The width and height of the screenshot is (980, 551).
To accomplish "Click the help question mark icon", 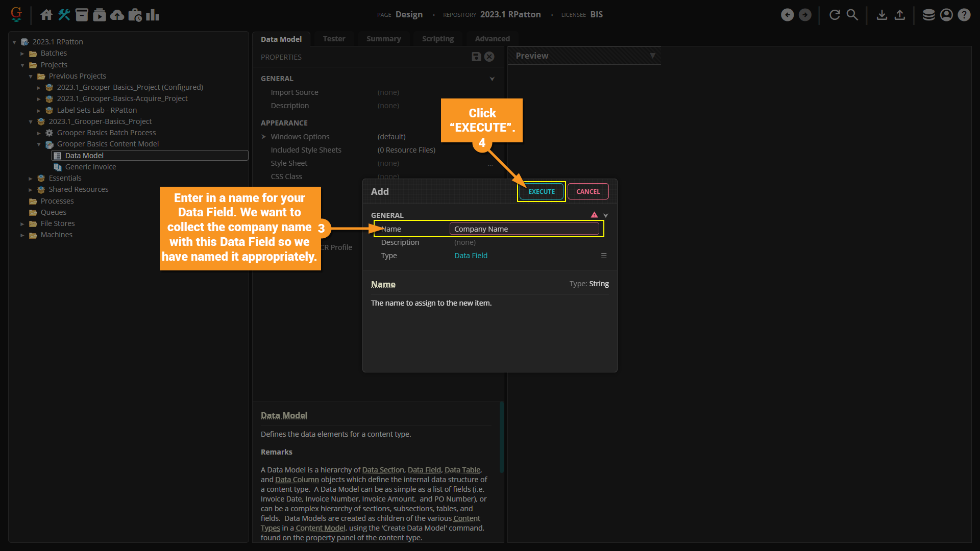I will click(964, 15).
